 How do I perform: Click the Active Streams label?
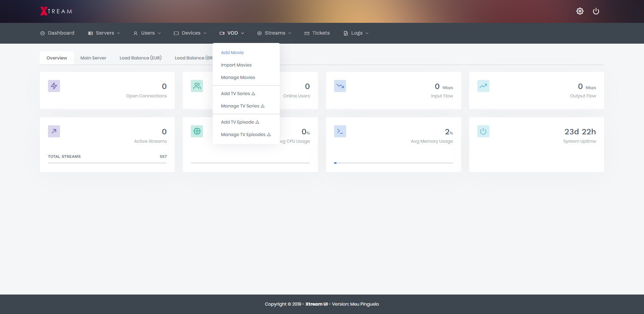150,141
